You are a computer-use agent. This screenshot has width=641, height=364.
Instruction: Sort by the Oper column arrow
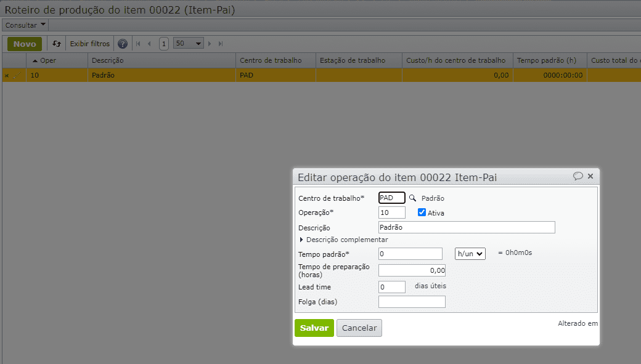(35, 61)
